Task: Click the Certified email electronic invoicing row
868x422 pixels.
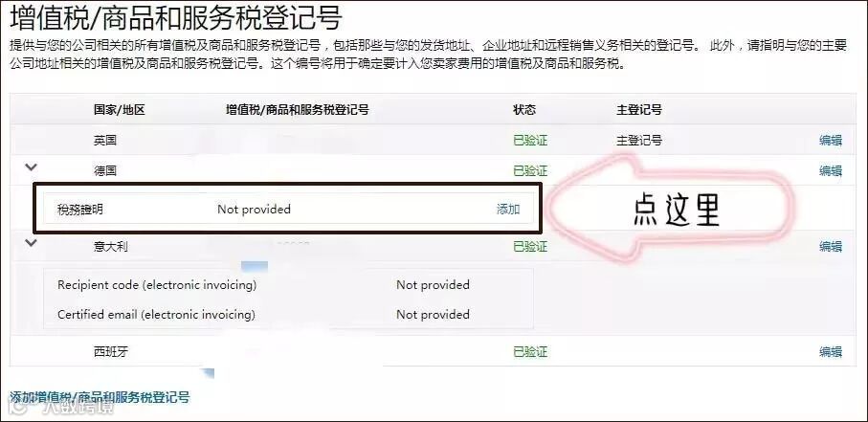Action: pyautogui.click(x=288, y=314)
